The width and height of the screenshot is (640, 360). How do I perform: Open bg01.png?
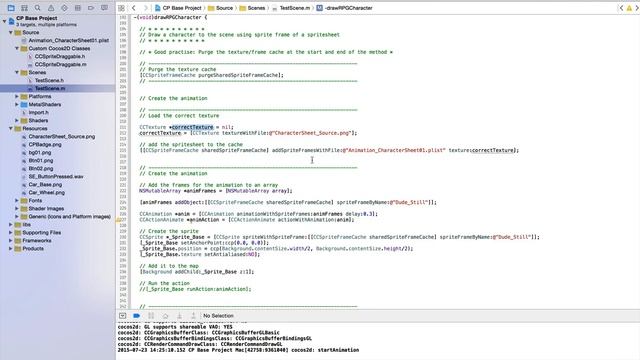coord(36,152)
